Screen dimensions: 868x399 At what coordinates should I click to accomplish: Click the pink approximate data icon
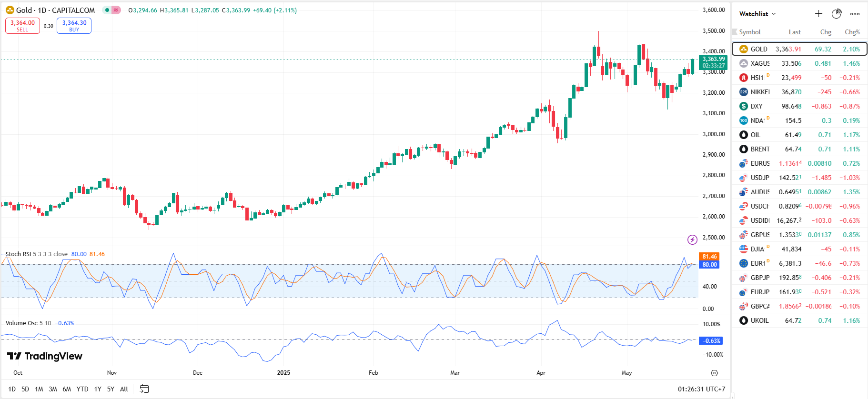(x=116, y=10)
